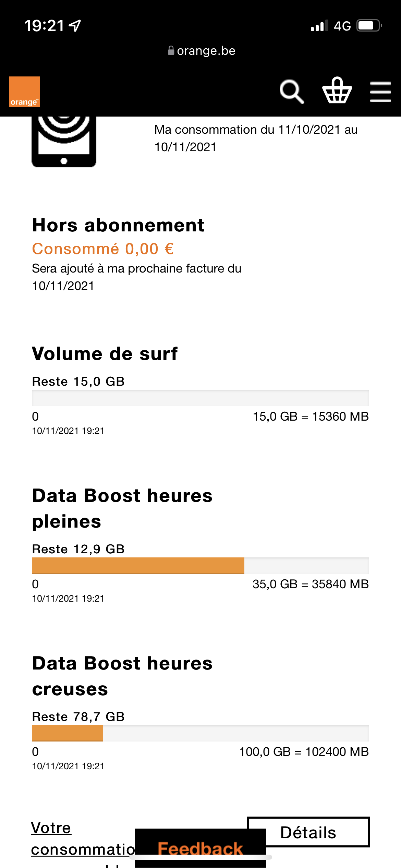401x868 pixels.
Task: Tap the mobile phone signal icon
Action: (64, 141)
